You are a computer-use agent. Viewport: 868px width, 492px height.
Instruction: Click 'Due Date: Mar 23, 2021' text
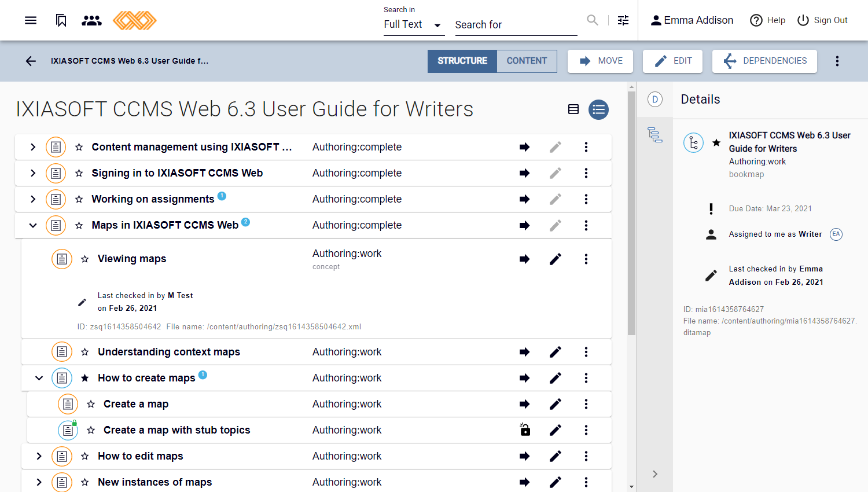pyautogui.click(x=770, y=208)
